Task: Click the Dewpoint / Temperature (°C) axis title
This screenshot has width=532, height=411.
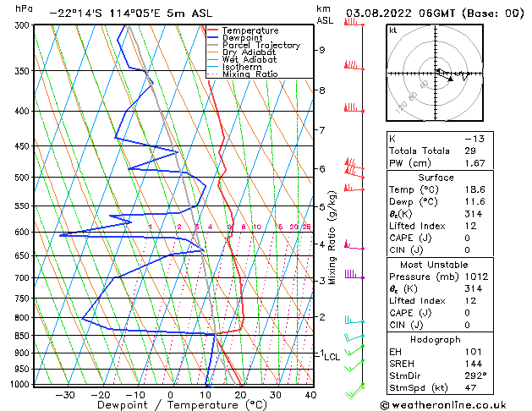Action: point(182,405)
